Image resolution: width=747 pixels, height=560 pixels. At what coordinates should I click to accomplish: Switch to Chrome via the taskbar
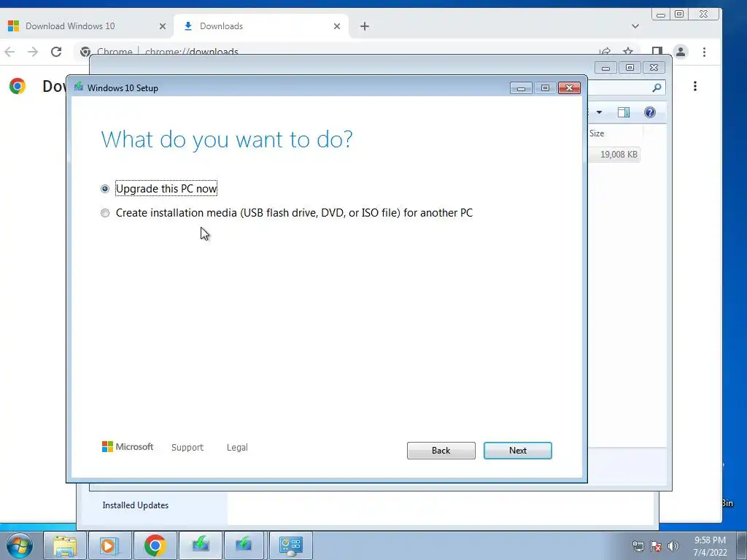155,545
